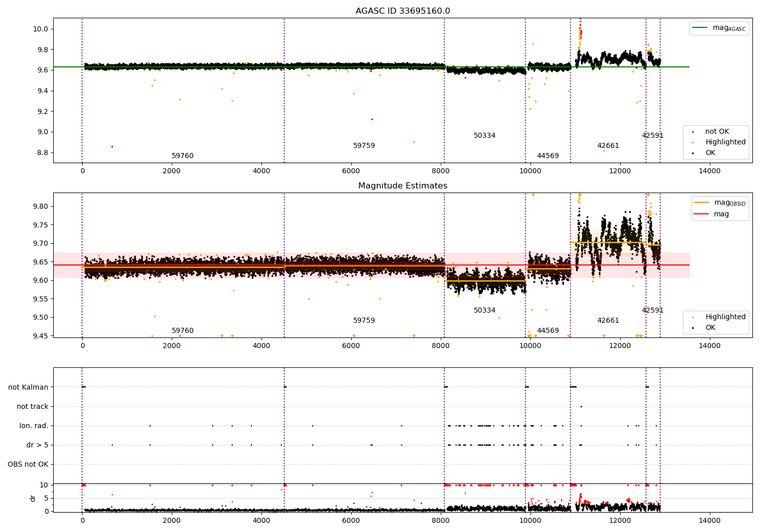Click x-axis tick 12000 on bottom plot
The image size is (760, 532).
[x=620, y=521]
